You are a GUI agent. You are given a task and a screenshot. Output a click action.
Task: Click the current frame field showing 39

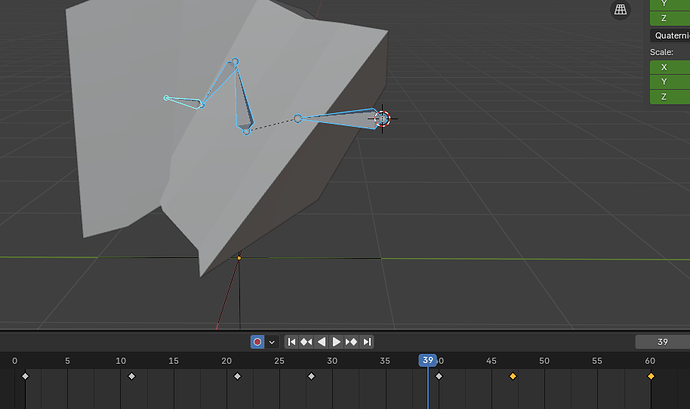[x=662, y=342]
